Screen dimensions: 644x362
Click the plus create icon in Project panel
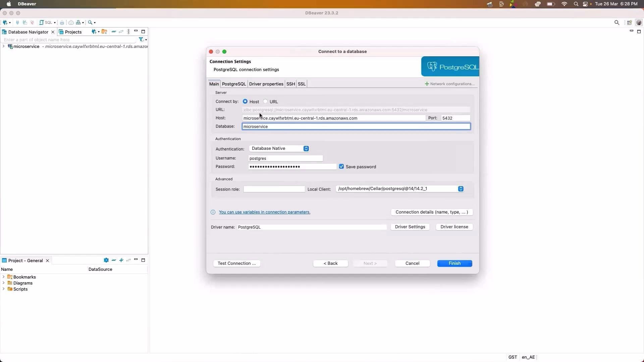(x=121, y=260)
